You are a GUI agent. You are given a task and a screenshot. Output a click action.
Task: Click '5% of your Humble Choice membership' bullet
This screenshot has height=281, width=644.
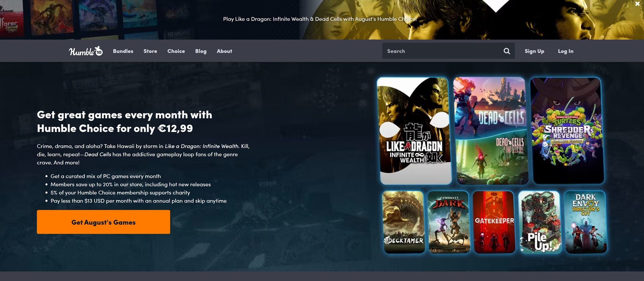point(120,193)
